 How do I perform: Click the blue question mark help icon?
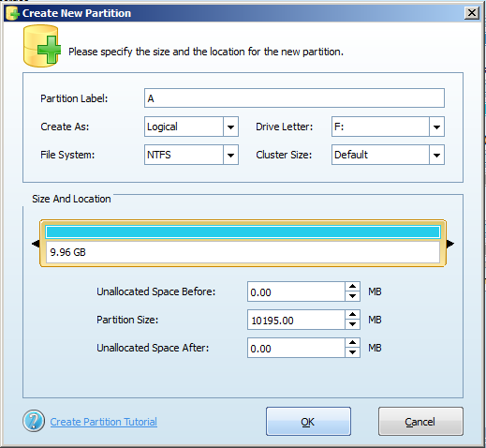(34, 421)
